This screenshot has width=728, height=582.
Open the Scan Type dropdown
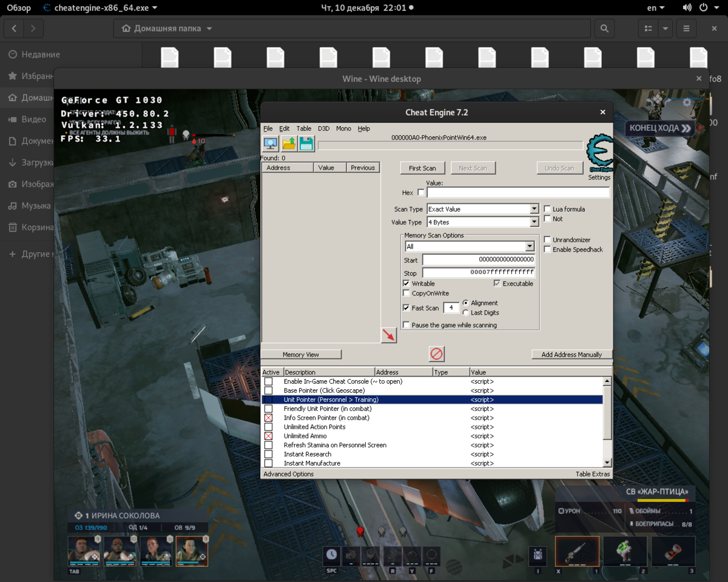coord(483,209)
